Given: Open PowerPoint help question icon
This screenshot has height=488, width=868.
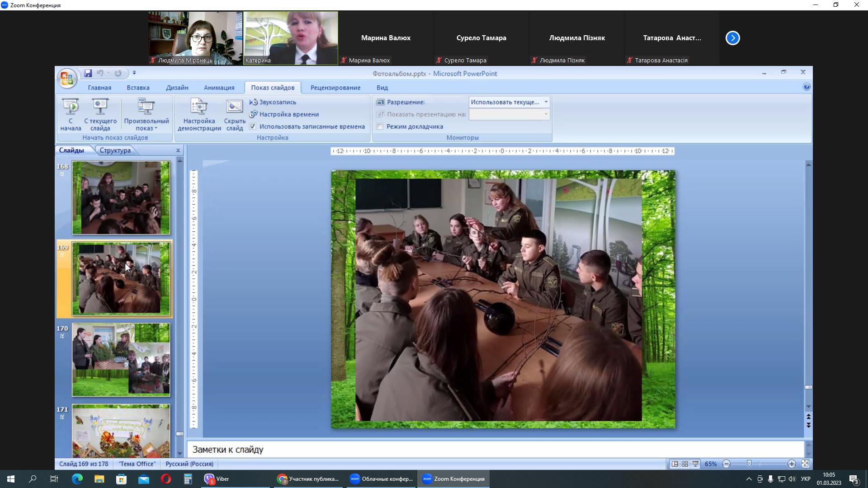Looking at the screenshot, I should [x=807, y=87].
